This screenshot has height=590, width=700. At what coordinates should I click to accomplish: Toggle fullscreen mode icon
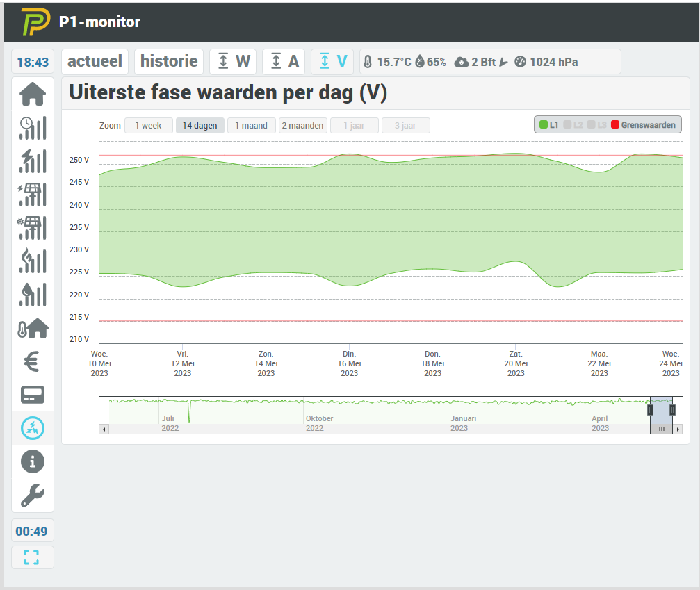point(31,557)
